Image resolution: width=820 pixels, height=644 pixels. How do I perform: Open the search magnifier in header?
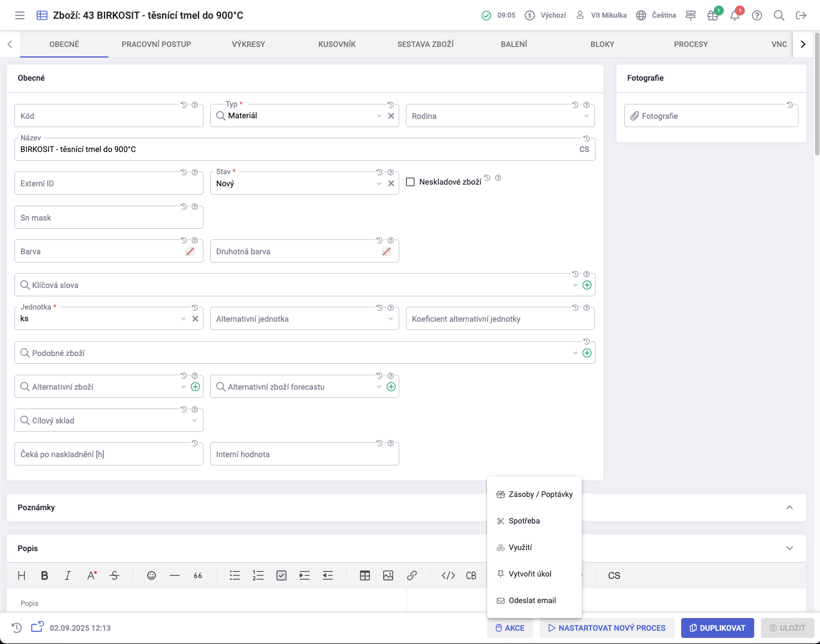779,15
